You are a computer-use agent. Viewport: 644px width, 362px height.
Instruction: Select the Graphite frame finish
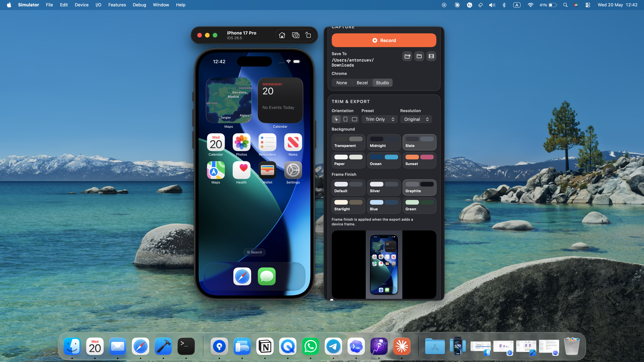click(419, 187)
